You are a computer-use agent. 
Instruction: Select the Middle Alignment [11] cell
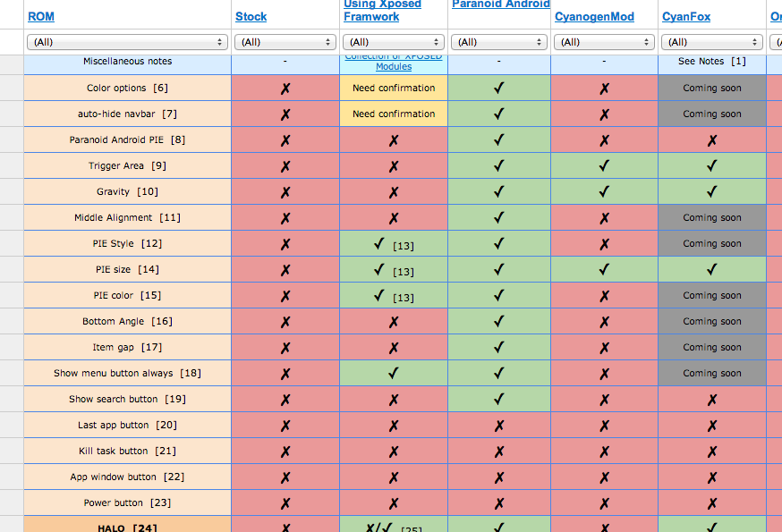(127, 217)
